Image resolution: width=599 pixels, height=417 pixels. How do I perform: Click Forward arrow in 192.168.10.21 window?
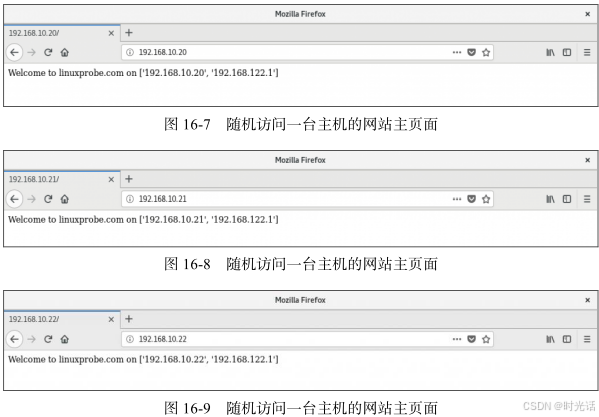coord(32,199)
